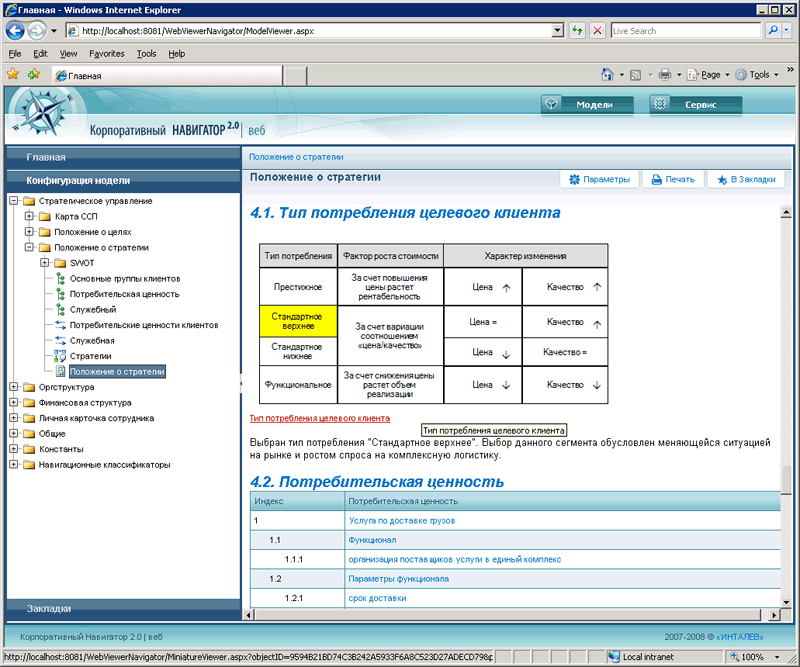Expand the SWOT tree node

pyautogui.click(x=44, y=262)
